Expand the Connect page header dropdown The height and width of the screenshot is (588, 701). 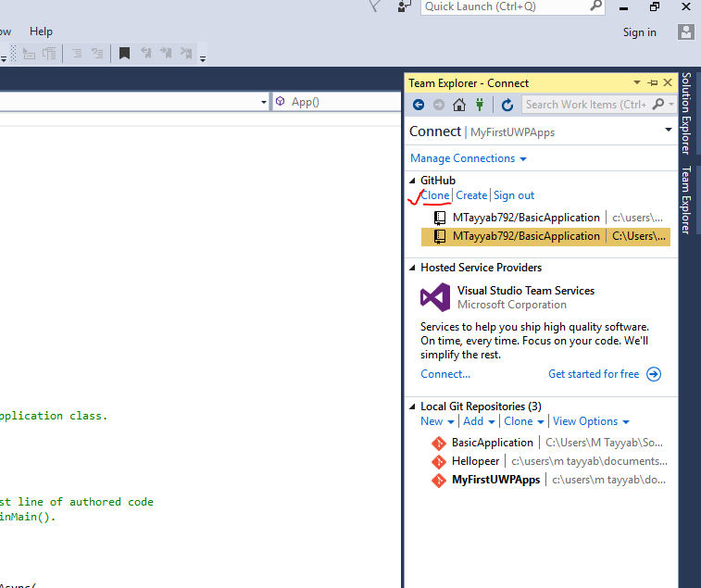pos(669,130)
